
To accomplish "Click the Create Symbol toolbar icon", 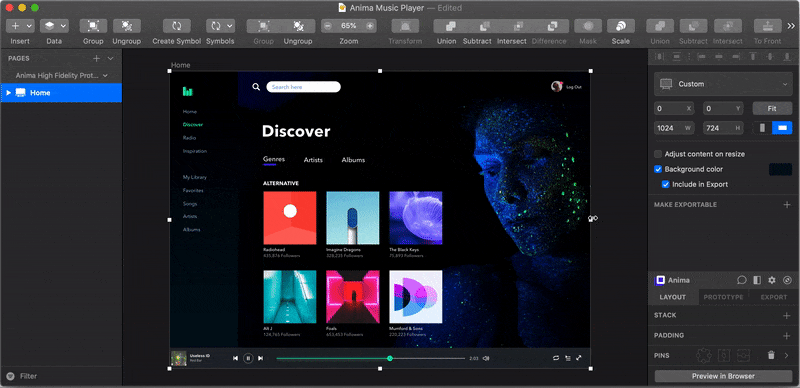I will pos(177,26).
